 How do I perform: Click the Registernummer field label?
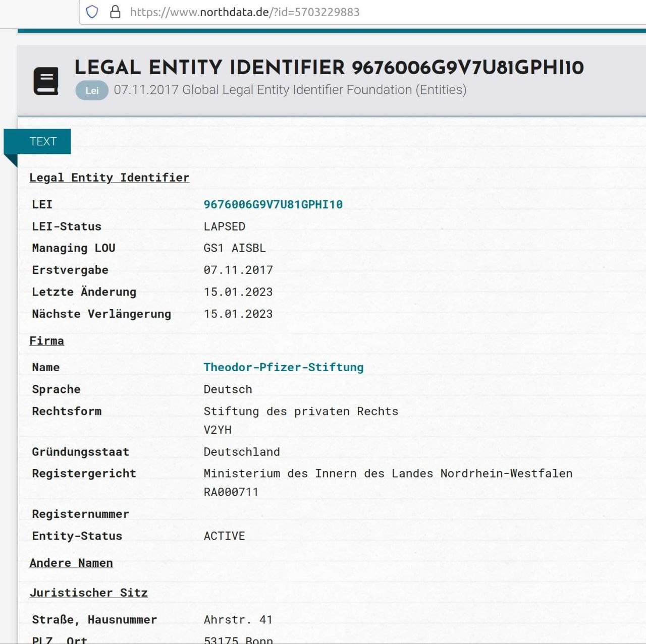point(81,514)
